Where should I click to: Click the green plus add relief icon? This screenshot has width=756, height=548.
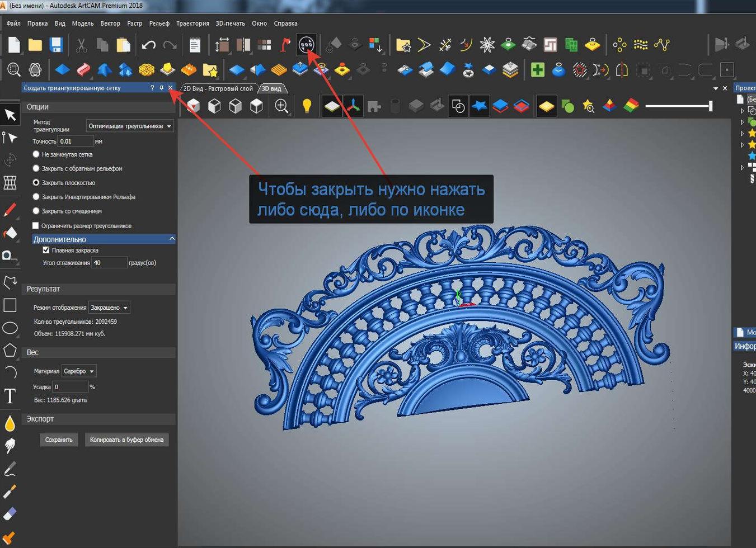tap(538, 70)
